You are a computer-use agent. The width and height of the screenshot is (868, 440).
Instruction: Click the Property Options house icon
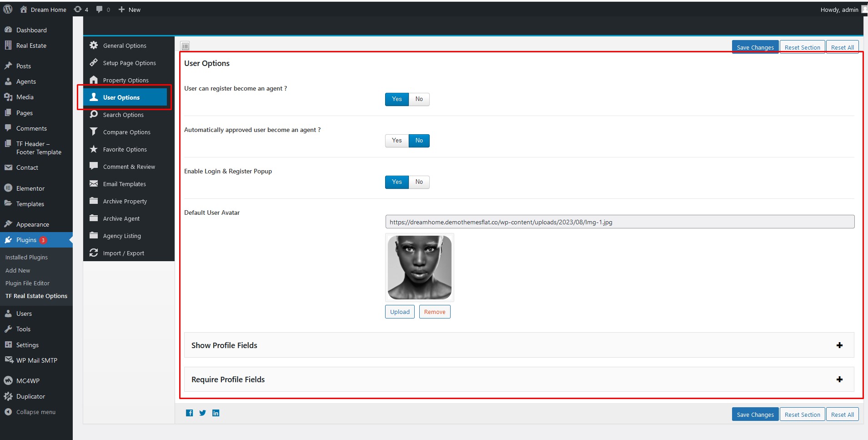94,80
